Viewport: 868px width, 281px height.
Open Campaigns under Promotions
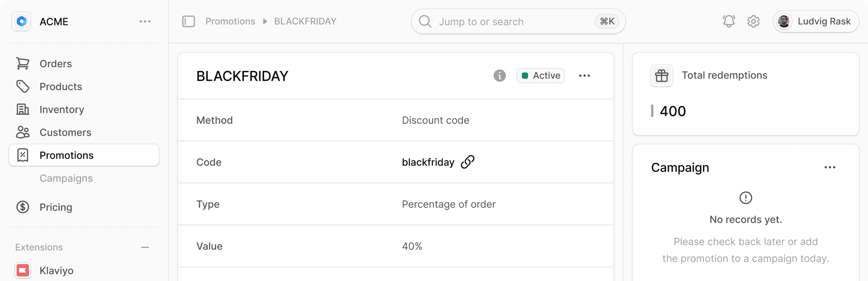tap(66, 178)
